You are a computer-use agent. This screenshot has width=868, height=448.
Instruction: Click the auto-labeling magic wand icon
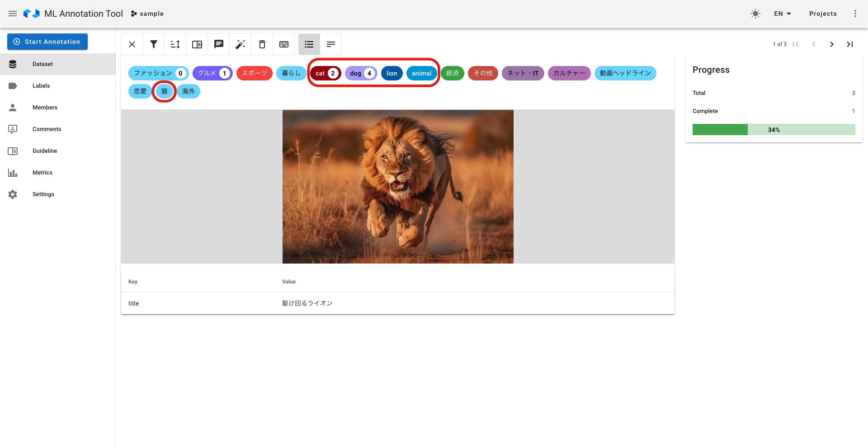point(241,44)
